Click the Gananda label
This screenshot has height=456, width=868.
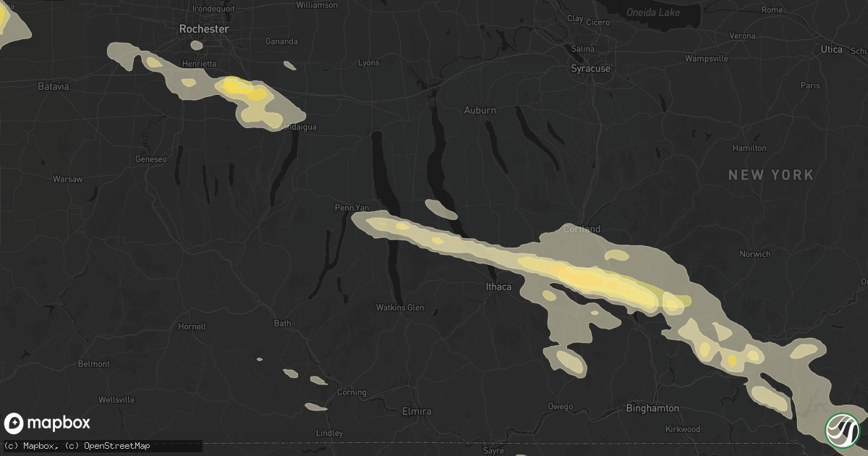281,41
